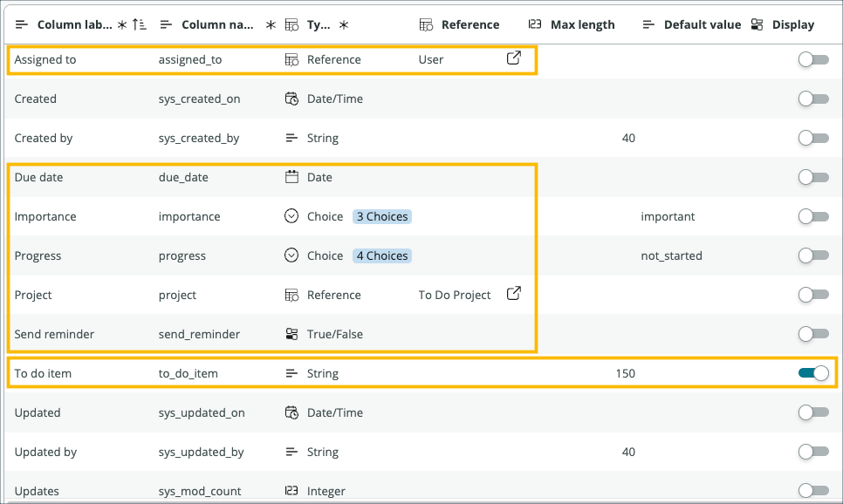Open the To Do Project external link icon
The image size is (843, 504).
(x=513, y=295)
